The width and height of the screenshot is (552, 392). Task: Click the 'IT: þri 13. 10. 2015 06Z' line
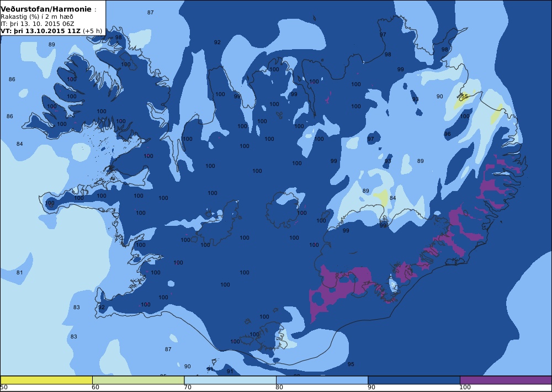point(38,24)
